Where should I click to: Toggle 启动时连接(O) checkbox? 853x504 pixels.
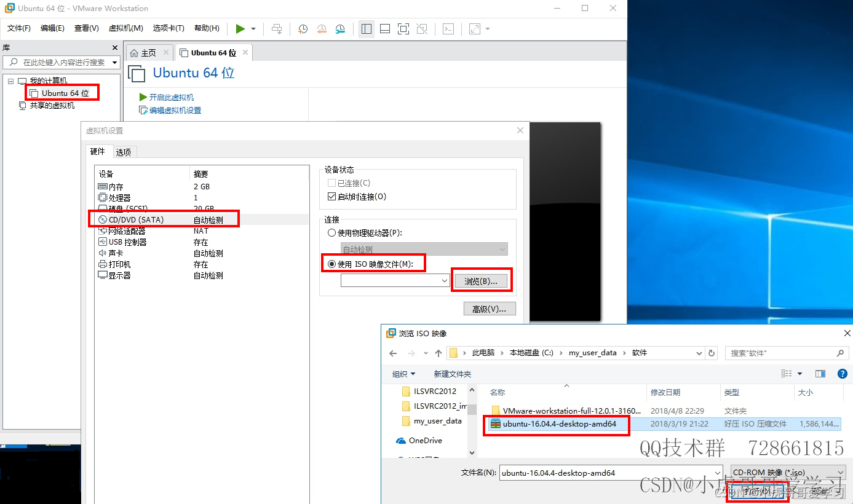332,197
